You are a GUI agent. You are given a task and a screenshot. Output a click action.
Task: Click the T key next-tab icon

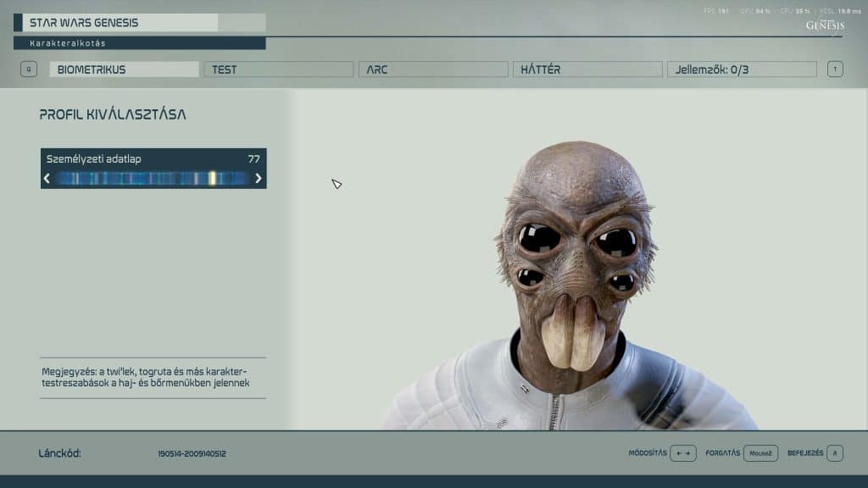click(x=835, y=69)
